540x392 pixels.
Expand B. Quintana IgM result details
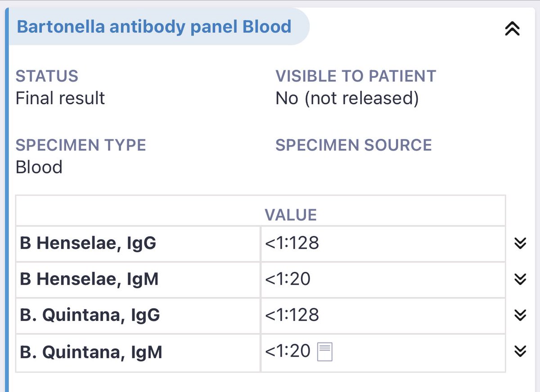tap(520, 351)
